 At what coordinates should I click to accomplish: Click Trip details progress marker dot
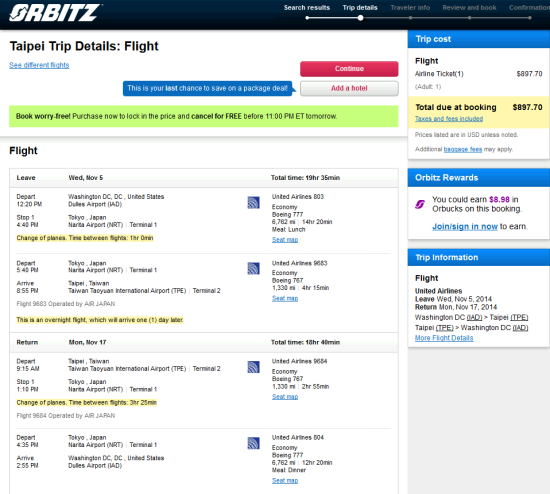pyautogui.click(x=360, y=18)
